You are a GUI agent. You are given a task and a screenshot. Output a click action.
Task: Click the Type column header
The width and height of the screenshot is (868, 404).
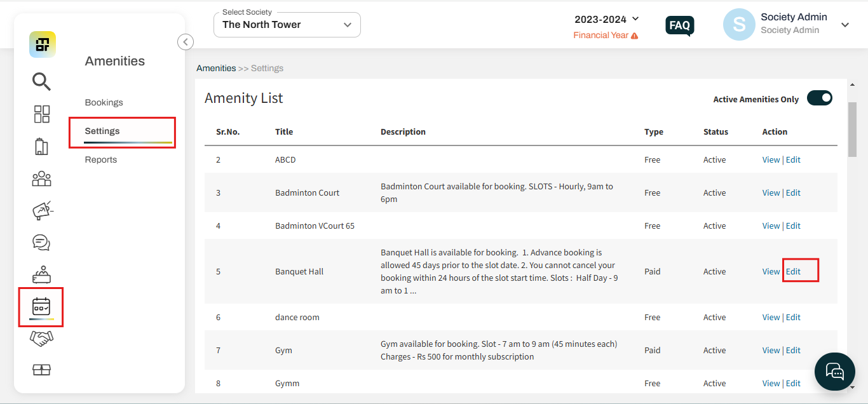tap(654, 131)
